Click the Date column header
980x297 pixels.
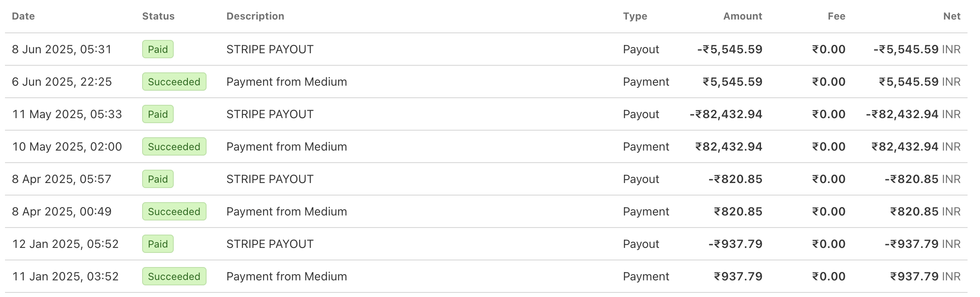coord(23,16)
